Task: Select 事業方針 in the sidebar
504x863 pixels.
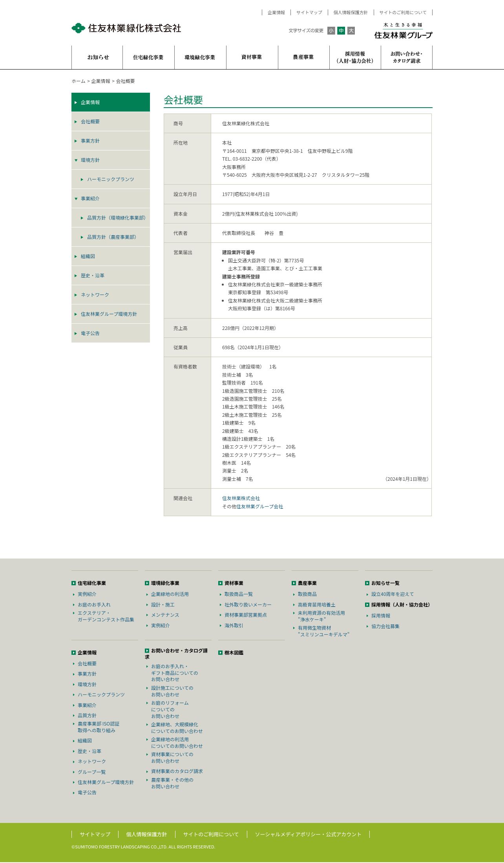Action: click(x=111, y=141)
